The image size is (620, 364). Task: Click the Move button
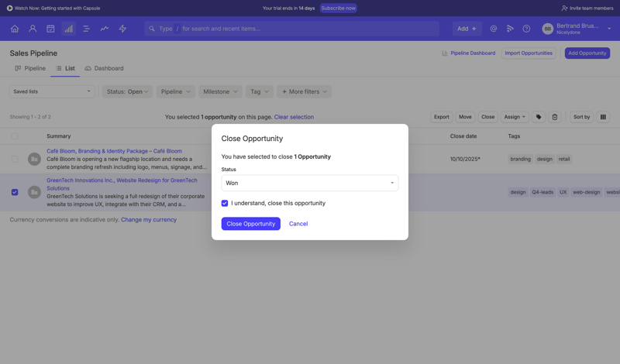[465, 117]
